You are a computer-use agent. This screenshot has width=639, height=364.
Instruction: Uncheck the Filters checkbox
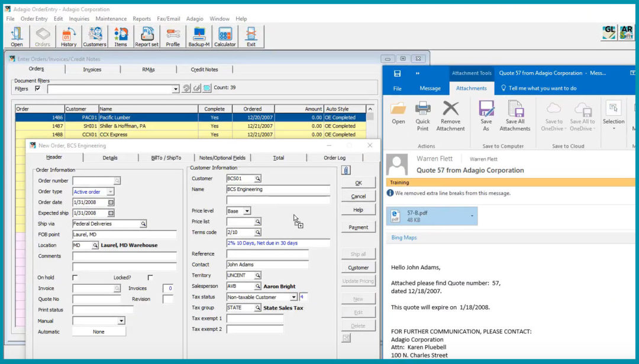(38, 88)
